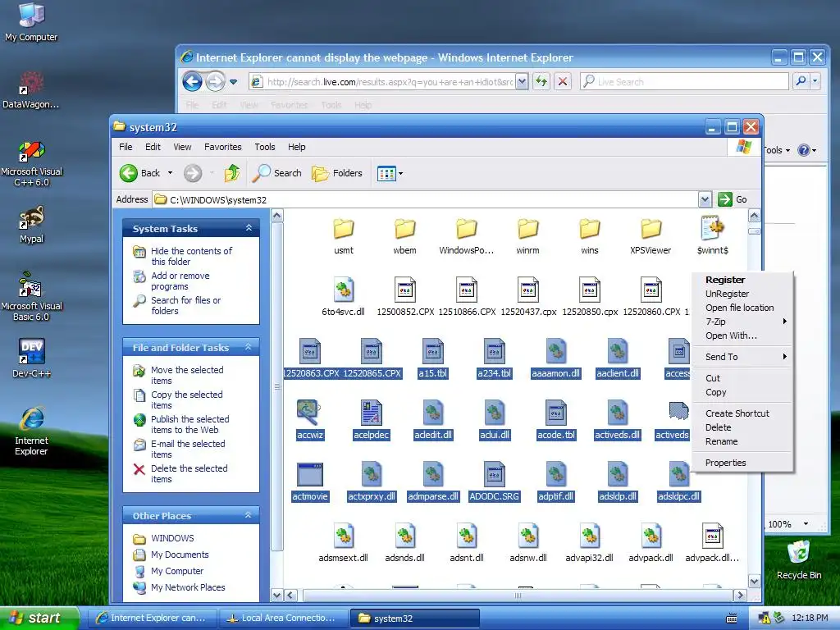Screen dimensions: 840x630
Task: Choose Properties from the context menu
Action: (x=742, y=463)
